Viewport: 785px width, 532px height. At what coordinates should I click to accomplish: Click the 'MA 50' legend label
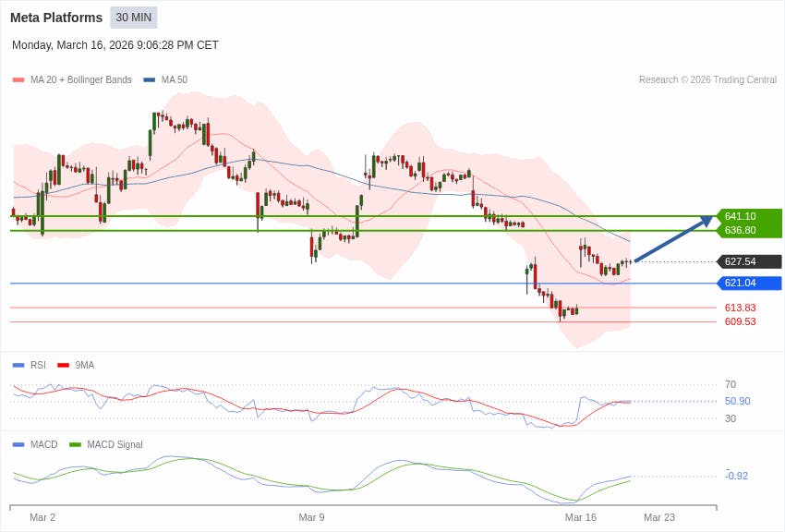(175, 79)
